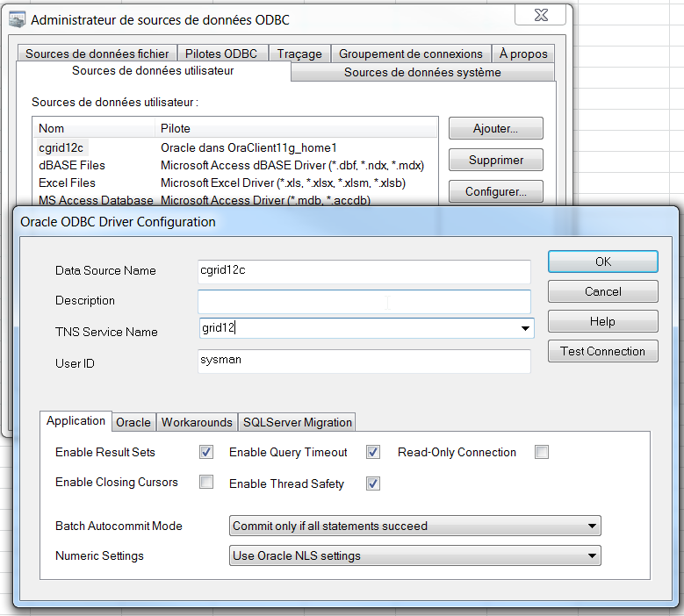This screenshot has width=684, height=616.
Task: Select cgrid12c in data sources list
Action: (61, 147)
